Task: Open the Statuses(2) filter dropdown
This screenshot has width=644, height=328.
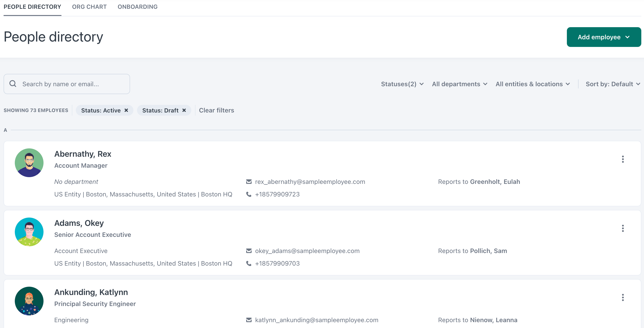Action: pos(402,84)
